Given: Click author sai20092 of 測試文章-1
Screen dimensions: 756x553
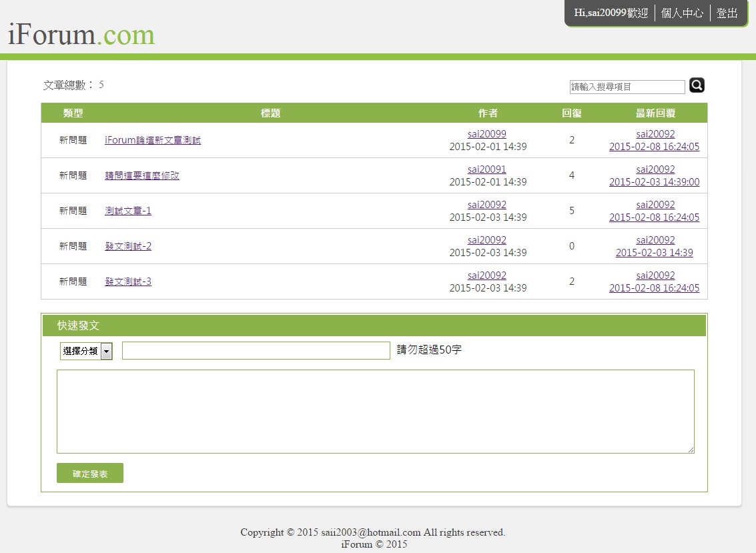Looking at the screenshot, I should click(x=487, y=204).
